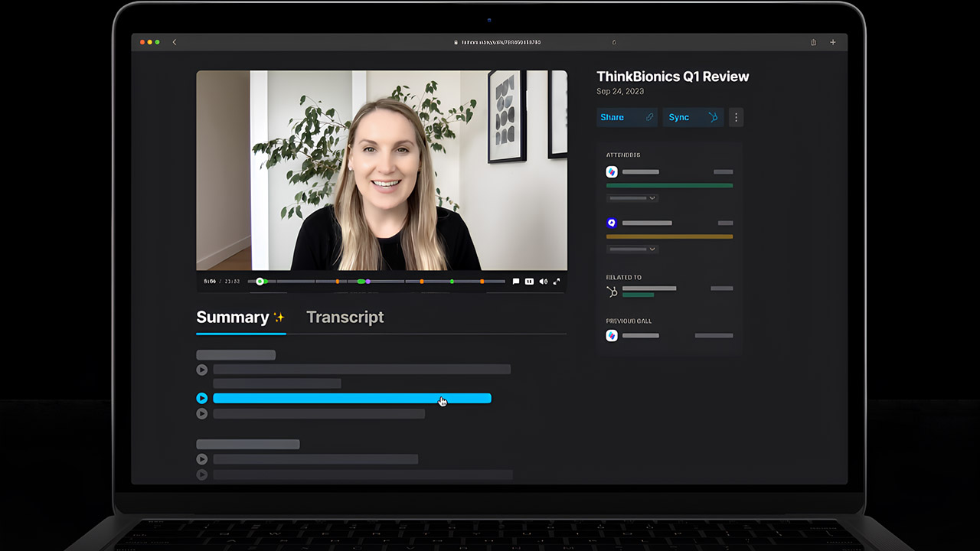This screenshot has height=551, width=980.
Task: Open the comments icon in video controls
Action: click(x=516, y=282)
